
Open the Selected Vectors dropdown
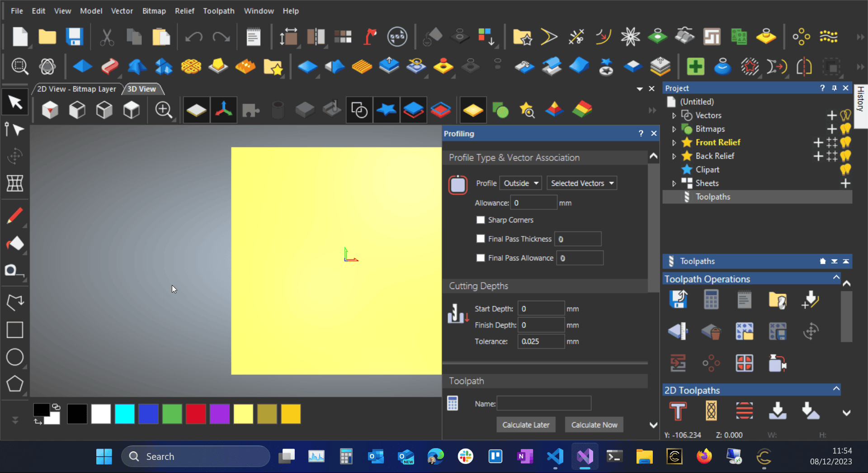(582, 183)
